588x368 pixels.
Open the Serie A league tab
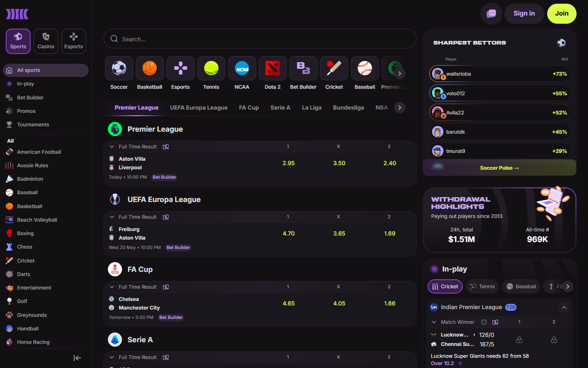coord(280,108)
